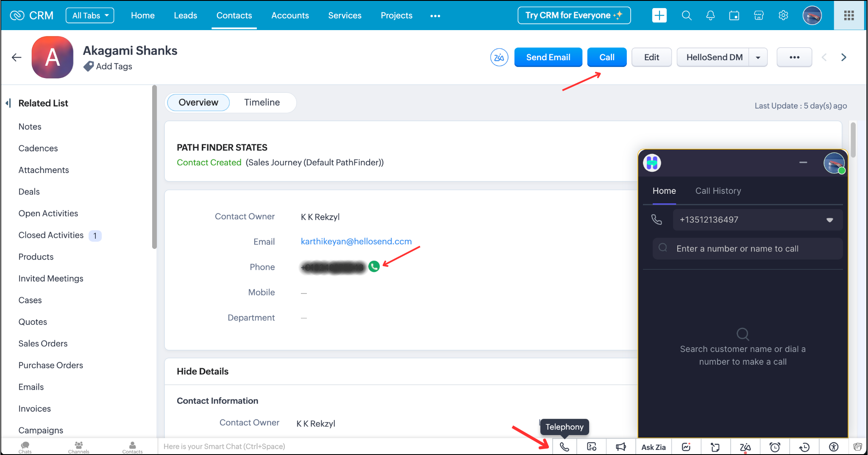Click the green phone icon beside Phone number
The image size is (868, 455).
(374, 266)
